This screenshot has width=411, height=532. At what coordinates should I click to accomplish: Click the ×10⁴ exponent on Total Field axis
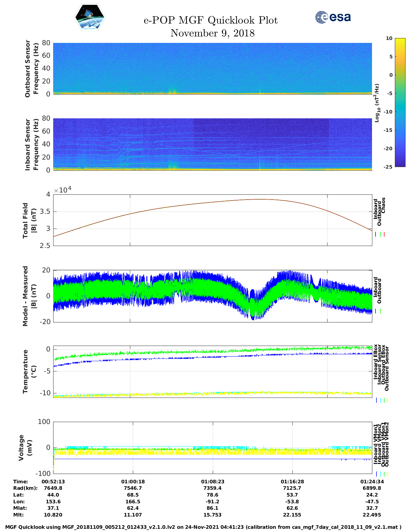63,190
